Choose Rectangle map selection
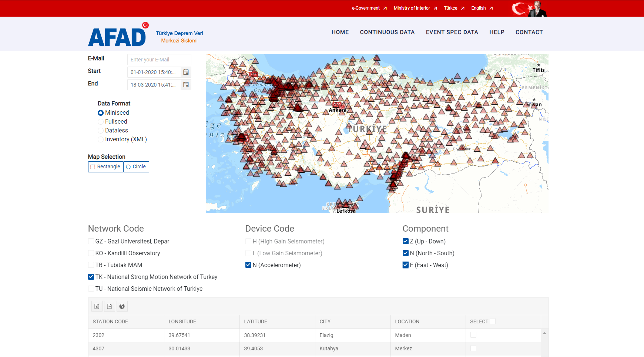The image size is (644, 357). click(x=105, y=167)
